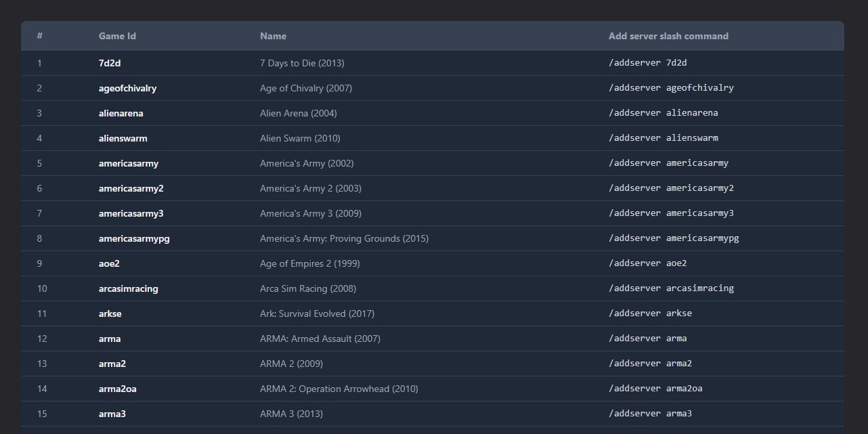The width and height of the screenshot is (868, 434).
Task: Select the aoe2 game id
Action: [109, 263]
